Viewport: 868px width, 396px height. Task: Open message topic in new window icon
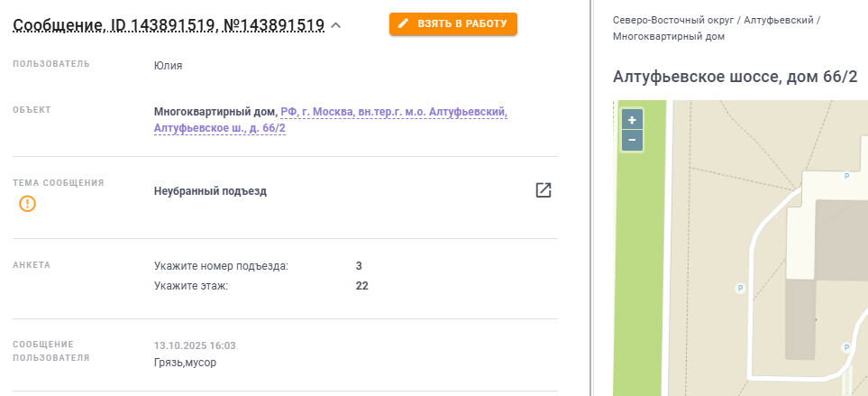tap(544, 190)
